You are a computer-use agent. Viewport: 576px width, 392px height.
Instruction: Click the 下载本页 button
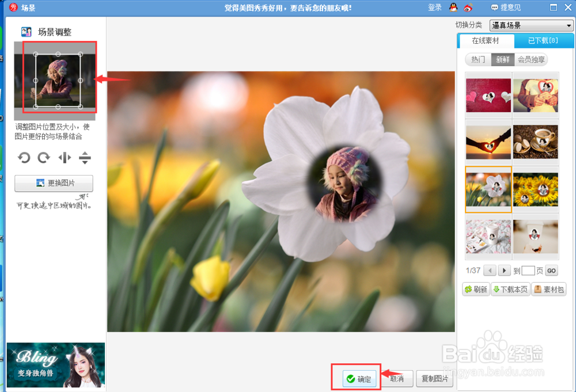510,289
